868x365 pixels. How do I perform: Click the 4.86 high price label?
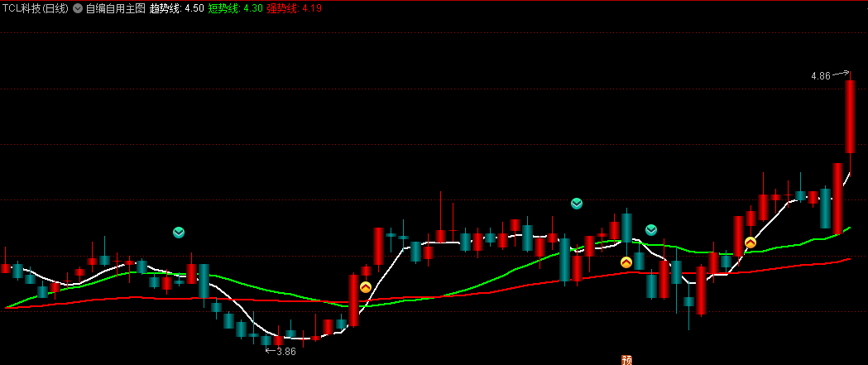pyautogui.click(x=821, y=76)
